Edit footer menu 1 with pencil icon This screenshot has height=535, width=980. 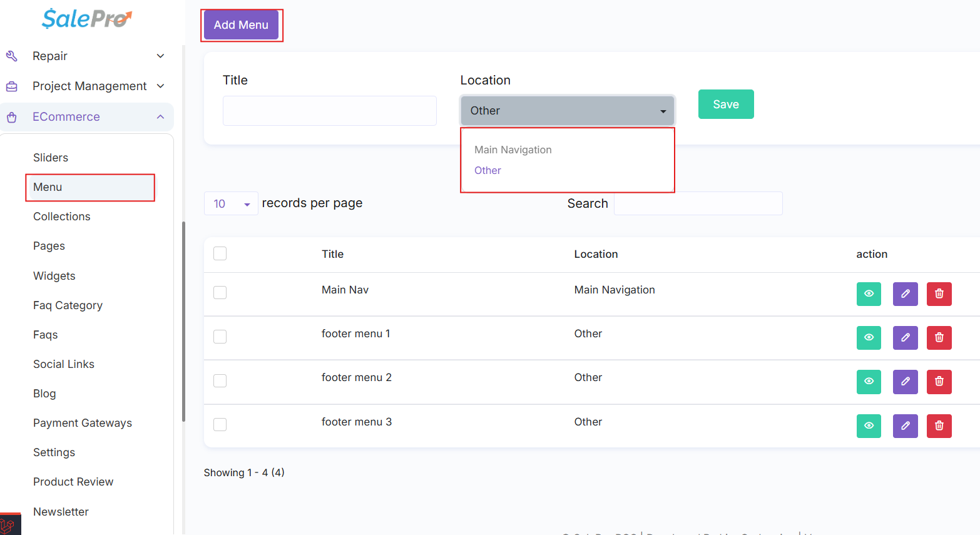tap(906, 338)
